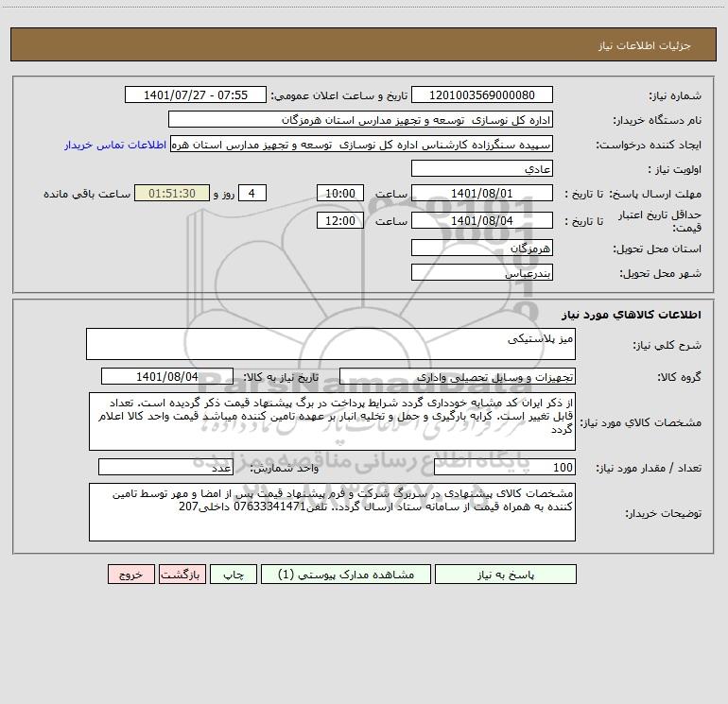Click the announcement date field 1401/07/27 - 07:55

click(196, 95)
